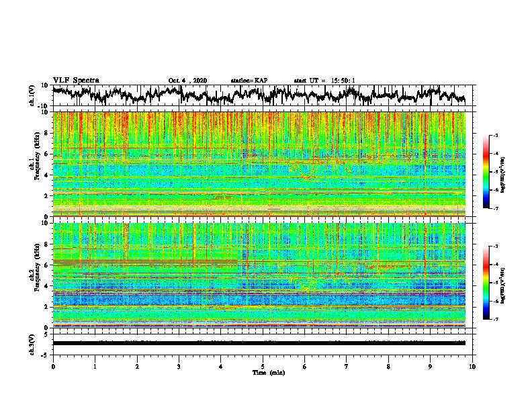This screenshot has width=532, height=411.
Task: Click the '-3' label on the upper colorbar
Action: 496,135
